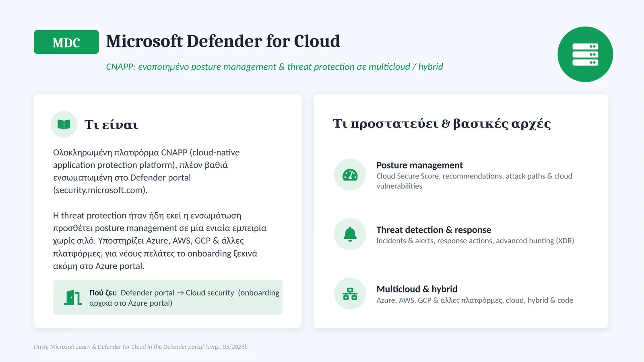Image resolution: width=644 pixels, height=362 pixels.
Task: Click the Πηγή Microsoft Learn footer note
Action: pos(141,347)
